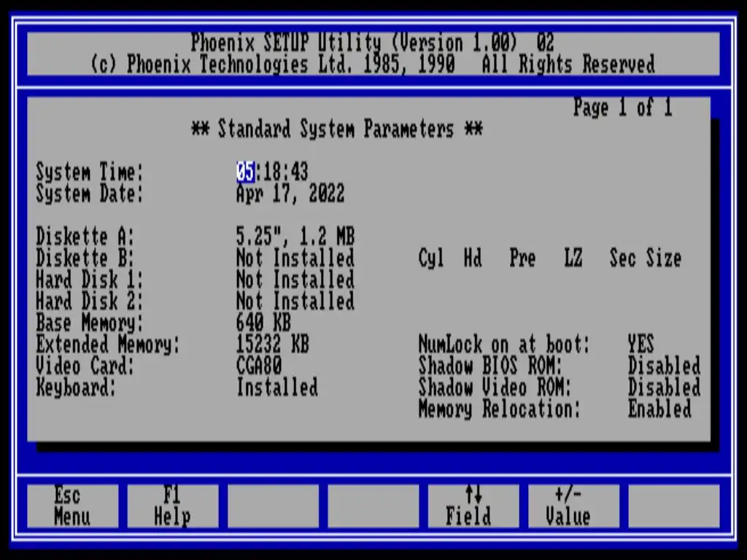Select the highlighted hour field 05
The width and height of the screenshot is (747, 560).
(245, 172)
